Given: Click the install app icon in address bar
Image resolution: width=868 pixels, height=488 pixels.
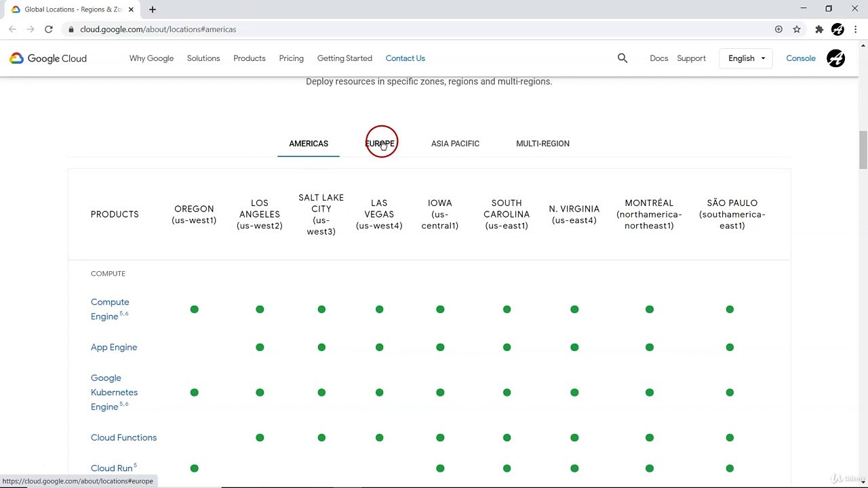Looking at the screenshot, I should (778, 29).
